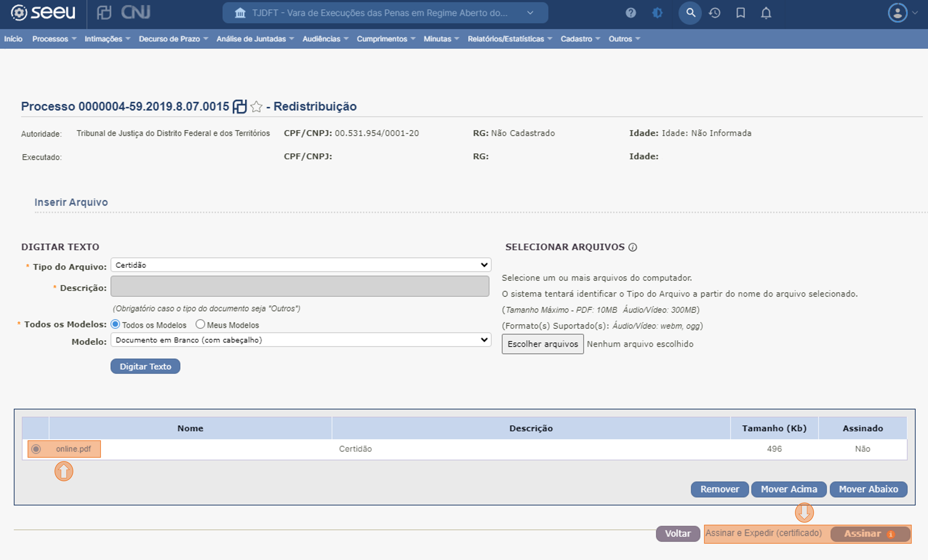The height and width of the screenshot is (560, 928).
Task: Click the courthouse icon in court selector
Action: pos(240,13)
